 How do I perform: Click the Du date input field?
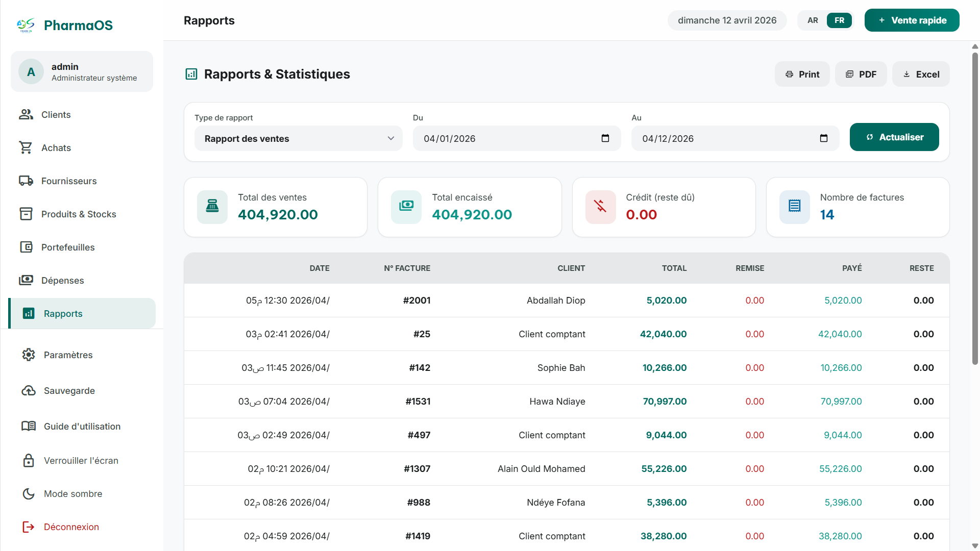pos(505,138)
